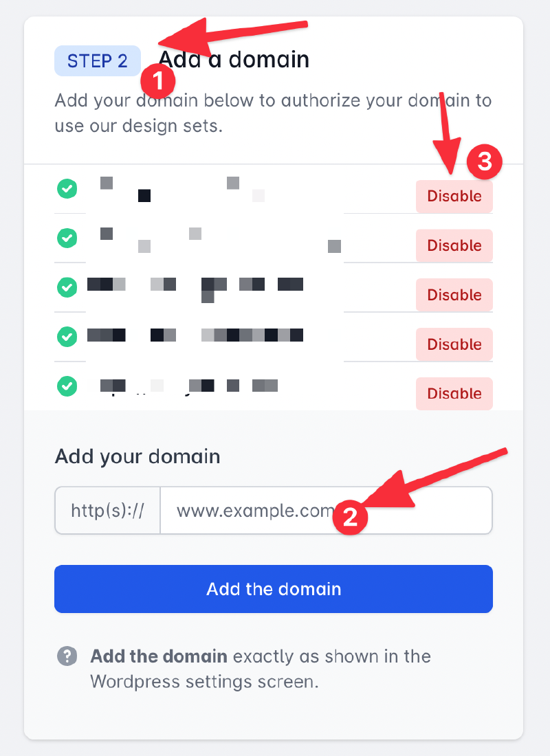
Task: Select the STEP 2 badge
Action: 97,60
